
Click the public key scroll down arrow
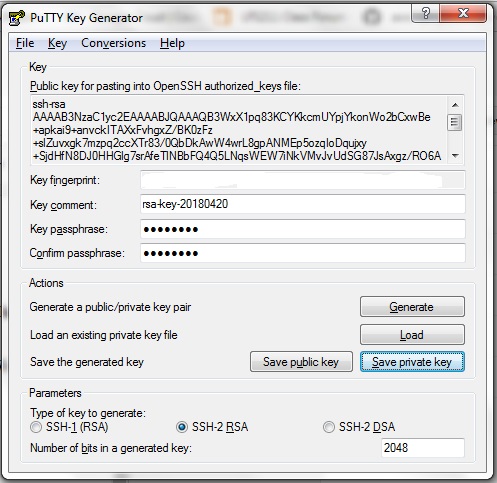(x=455, y=155)
